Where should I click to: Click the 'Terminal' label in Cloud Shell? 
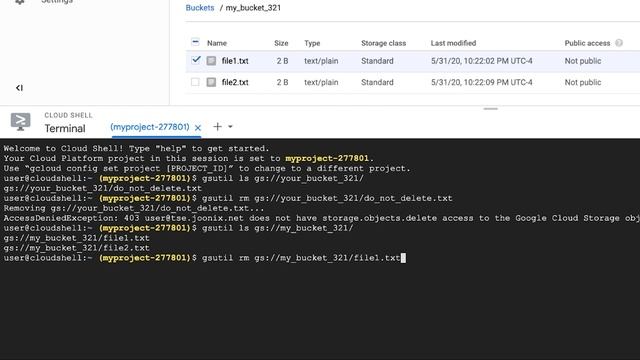point(65,129)
